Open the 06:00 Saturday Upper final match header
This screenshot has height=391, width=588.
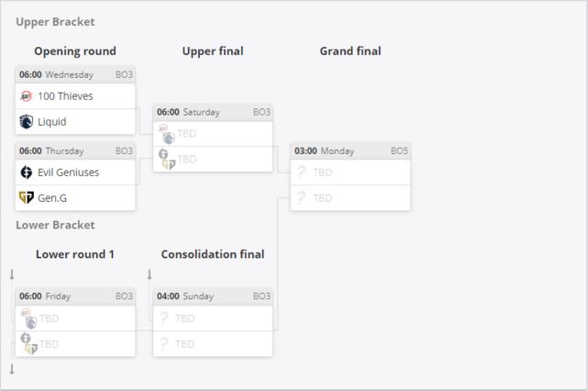point(213,112)
